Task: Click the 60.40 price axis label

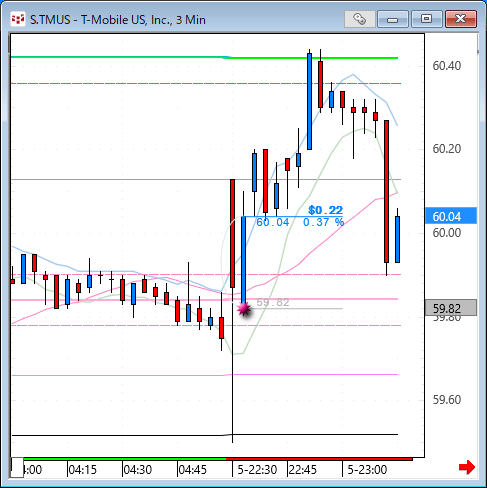Action: (x=447, y=66)
